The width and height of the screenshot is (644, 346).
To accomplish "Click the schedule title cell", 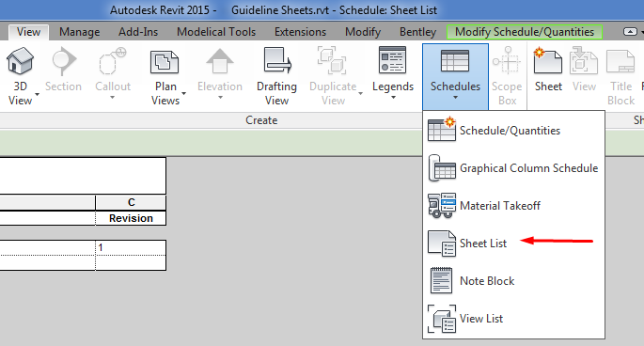I will (83, 176).
